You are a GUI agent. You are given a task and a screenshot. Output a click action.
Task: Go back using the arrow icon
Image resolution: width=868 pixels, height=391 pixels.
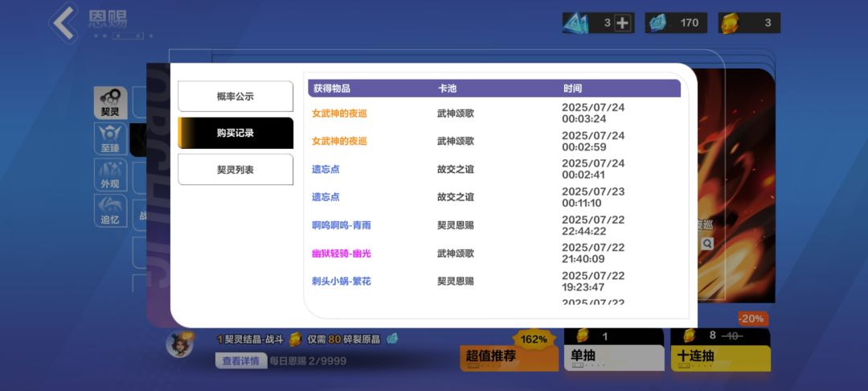(63, 23)
